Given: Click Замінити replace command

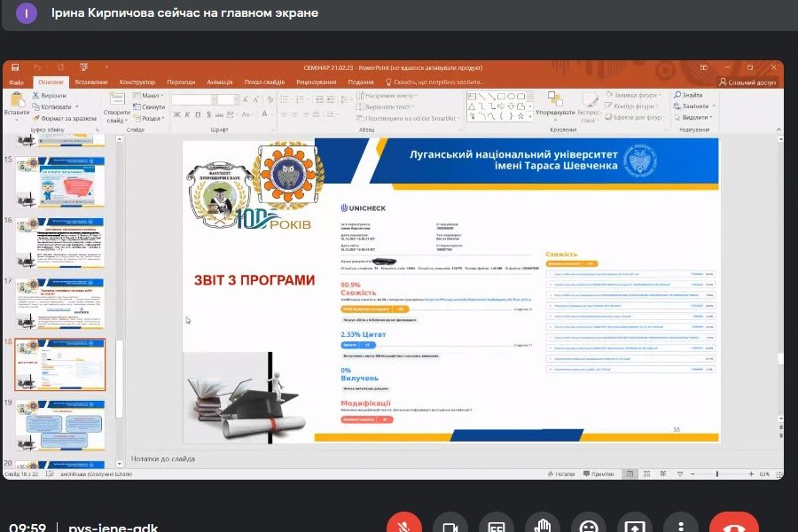Looking at the screenshot, I should coord(694,106).
